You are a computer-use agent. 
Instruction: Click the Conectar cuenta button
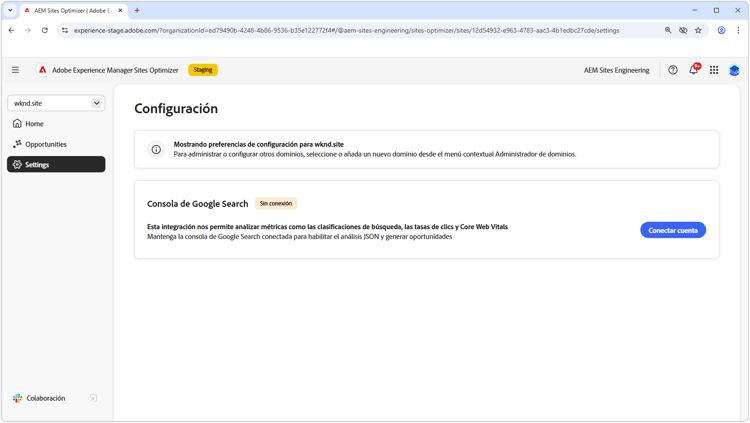pos(673,230)
